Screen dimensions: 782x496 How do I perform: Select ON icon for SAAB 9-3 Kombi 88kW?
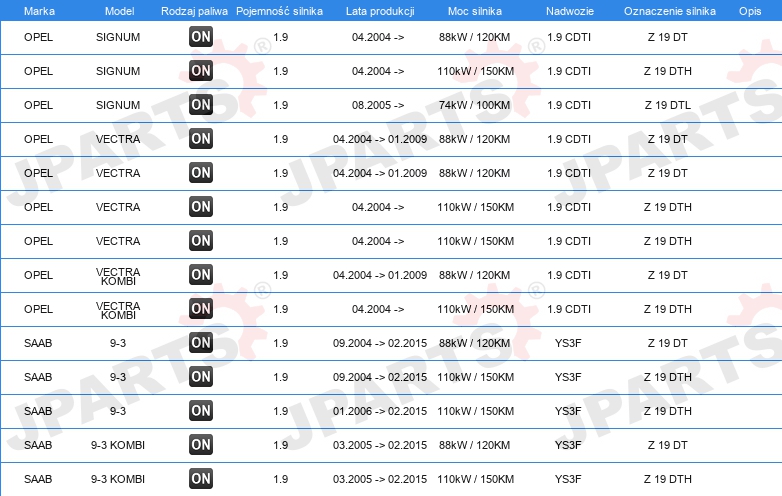(x=201, y=445)
